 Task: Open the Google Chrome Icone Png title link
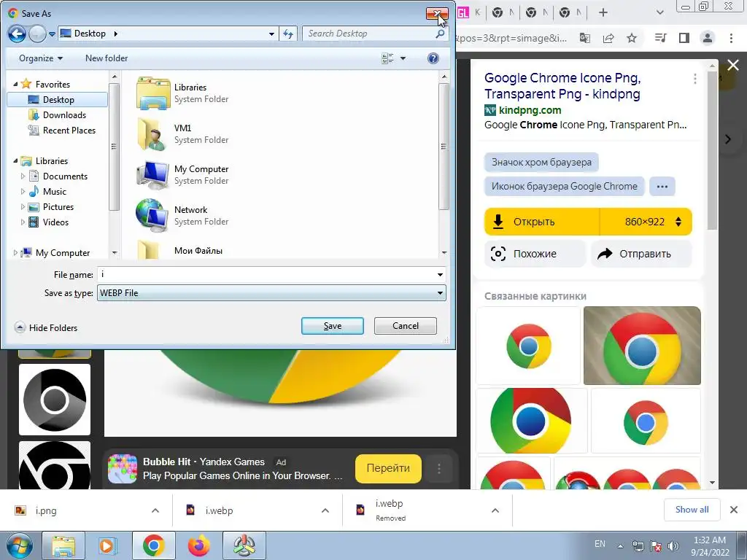(x=562, y=86)
